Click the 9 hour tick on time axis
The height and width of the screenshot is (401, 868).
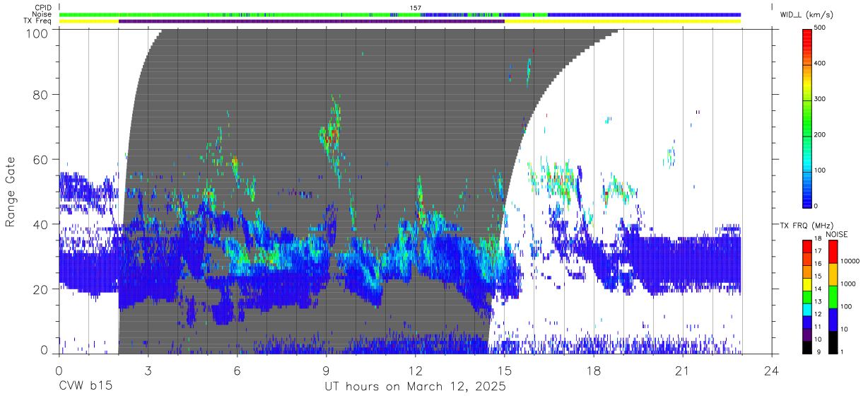coord(326,371)
